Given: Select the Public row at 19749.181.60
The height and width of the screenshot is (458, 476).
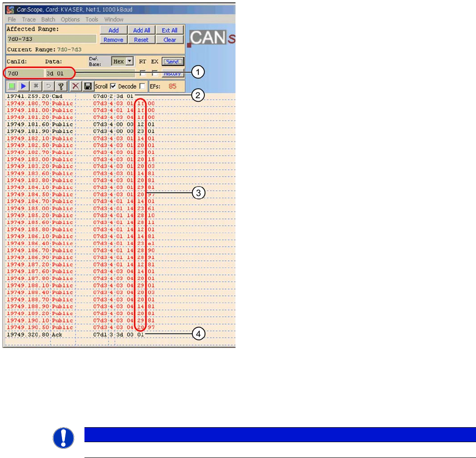Looking at the screenshot, I should click(120, 125).
